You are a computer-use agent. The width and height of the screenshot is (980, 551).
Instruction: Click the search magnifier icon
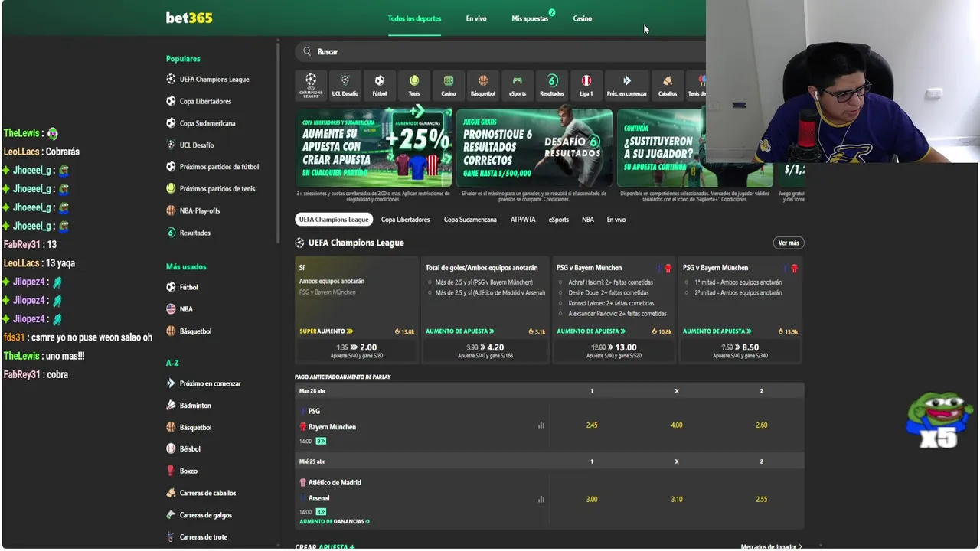[307, 51]
